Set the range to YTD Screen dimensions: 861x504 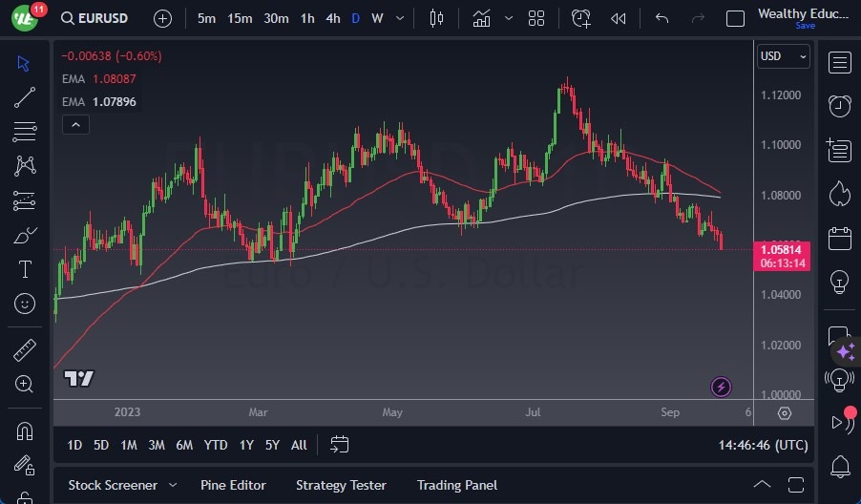216,445
